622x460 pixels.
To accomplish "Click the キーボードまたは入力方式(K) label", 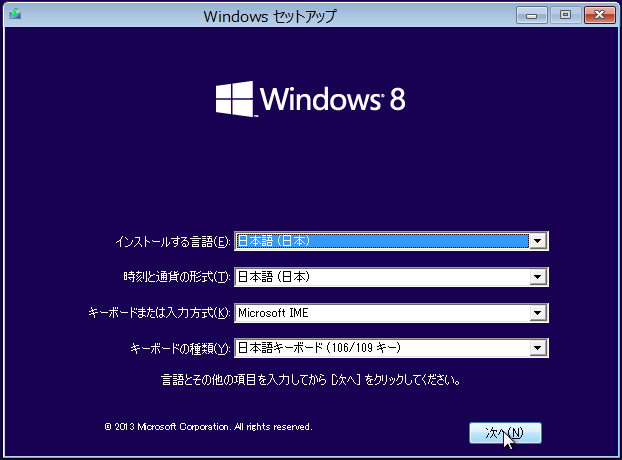I will (159, 313).
